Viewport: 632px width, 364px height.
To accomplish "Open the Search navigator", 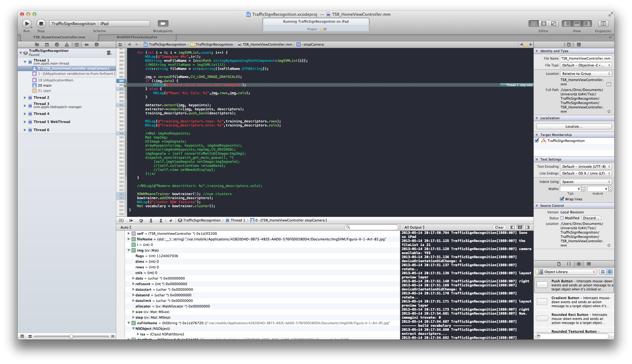I will point(57,45).
